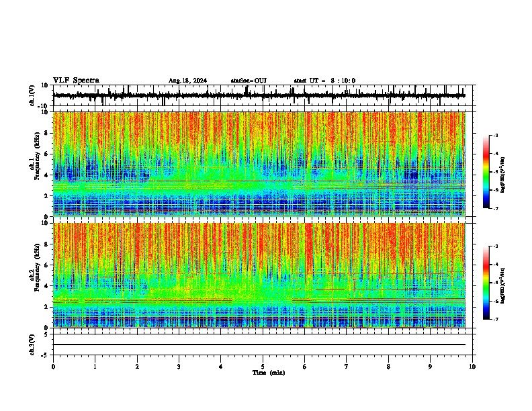
Task: Click the "2" kHz tick on ch.2 frequency axis
Action: pyautogui.click(x=46, y=306)
